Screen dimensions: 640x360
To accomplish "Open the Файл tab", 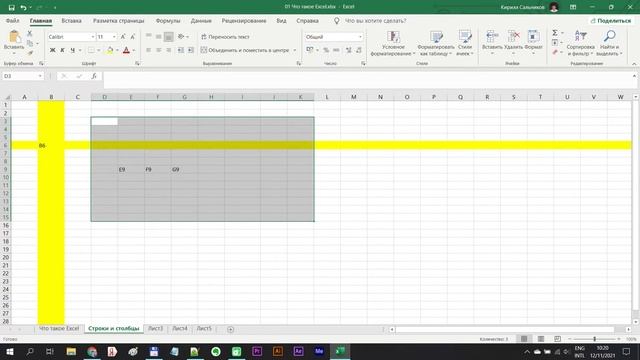I will coord(13,20).
